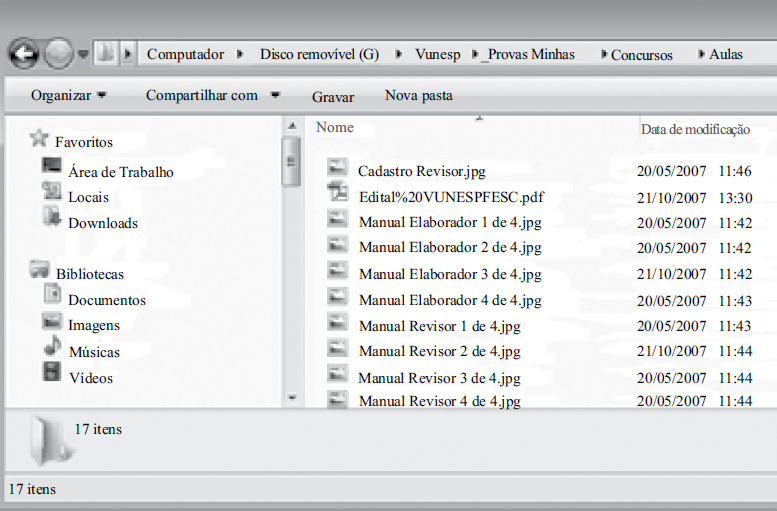The height and width of the screenshot is (511, 777).
Task: Open the recent locations dropdown arrow
Action: [83, 54]
